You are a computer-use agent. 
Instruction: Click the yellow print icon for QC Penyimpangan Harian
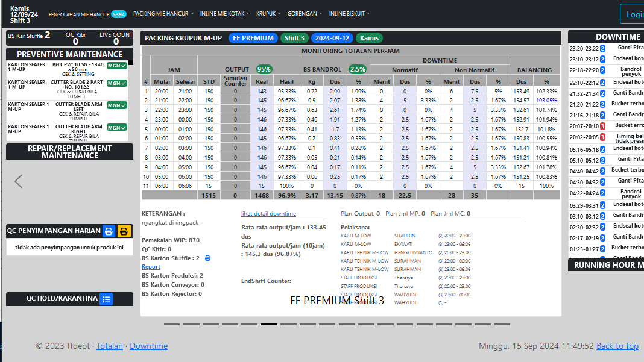coord(124,231)
